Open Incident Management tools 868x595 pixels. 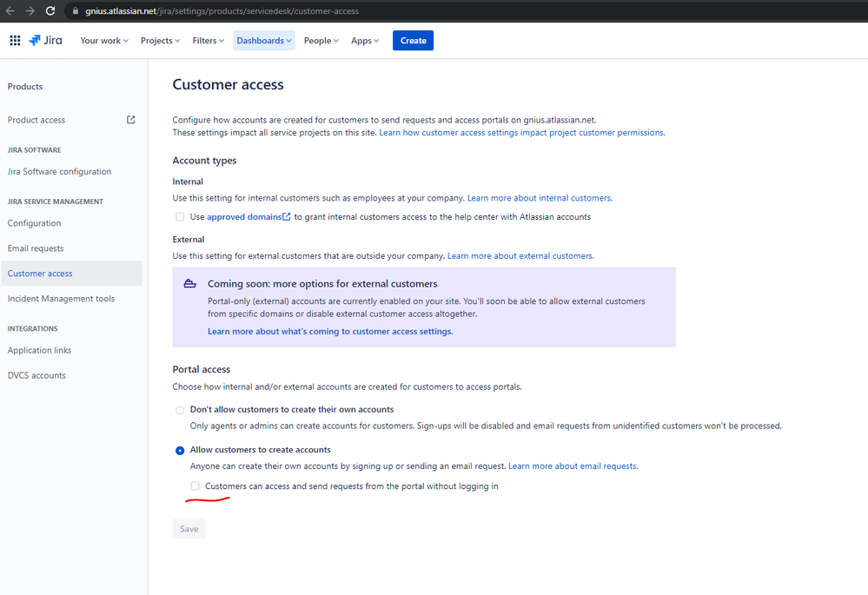coord(61,299)
